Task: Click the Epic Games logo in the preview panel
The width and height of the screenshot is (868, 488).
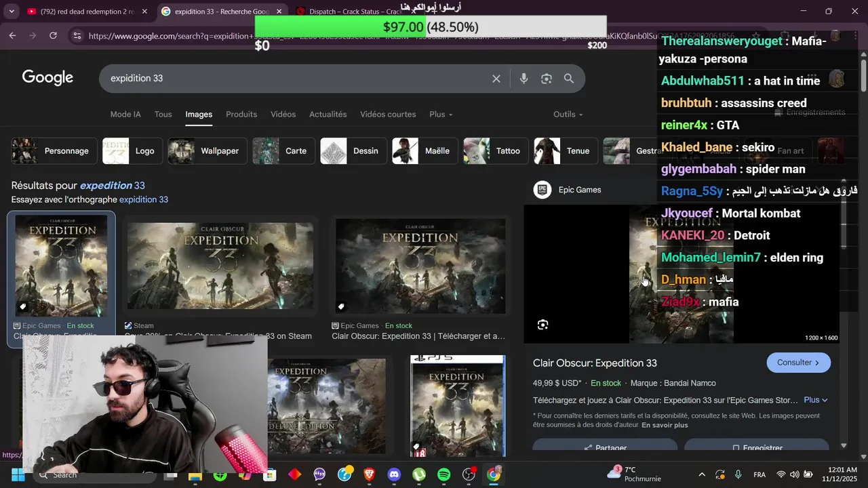Action: pyautogui.click(x=542, y=190)
